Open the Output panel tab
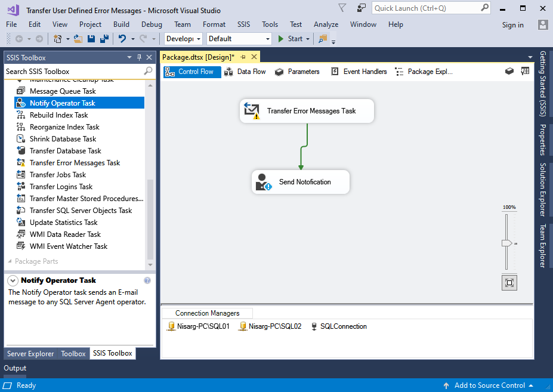The image size is (553, 392). (x=15, y=368)
